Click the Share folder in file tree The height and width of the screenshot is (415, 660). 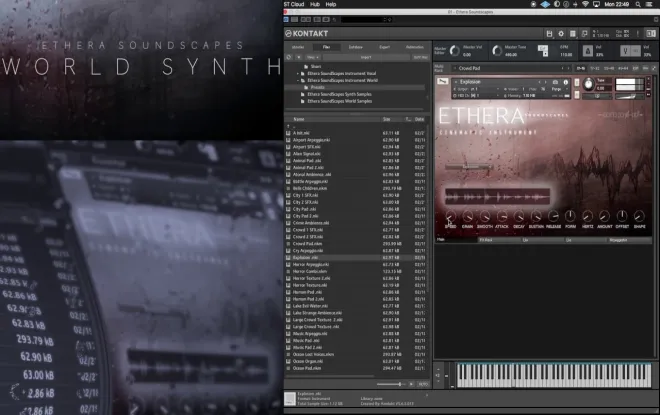[x=313, y=67]
